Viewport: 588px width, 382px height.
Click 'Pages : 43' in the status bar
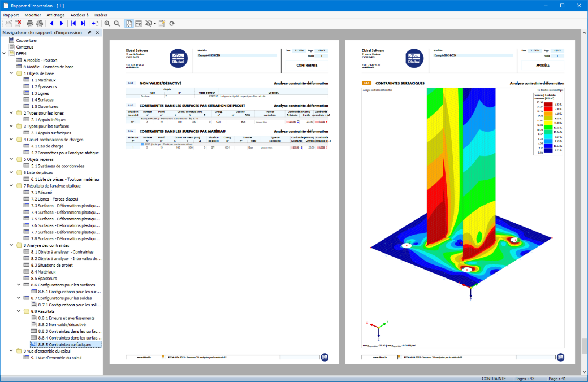pyautogui.click(x=525, y=379)
